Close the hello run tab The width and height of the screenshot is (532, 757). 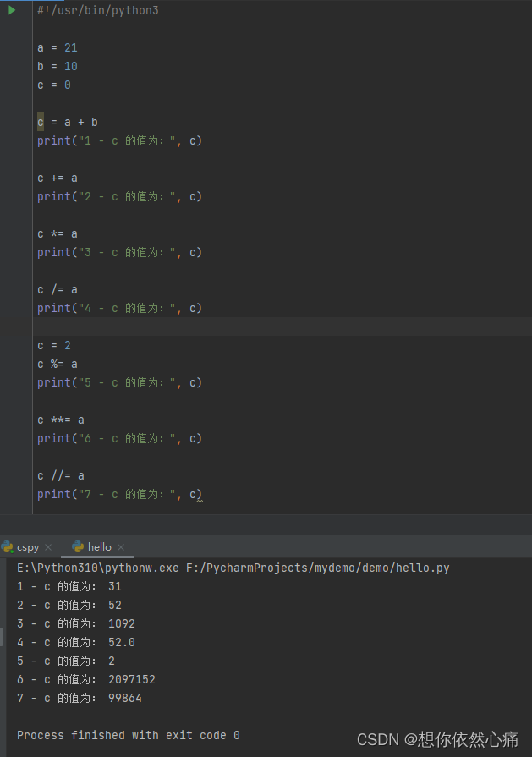pyautogui.click(x=121, y=547)
